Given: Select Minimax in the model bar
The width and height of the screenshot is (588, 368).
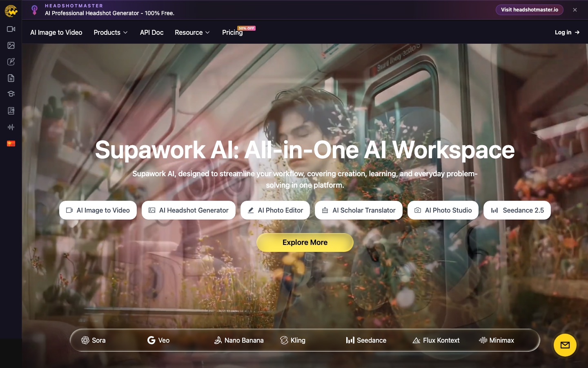Looking at the screenshot, I should (x=497, y=340).
